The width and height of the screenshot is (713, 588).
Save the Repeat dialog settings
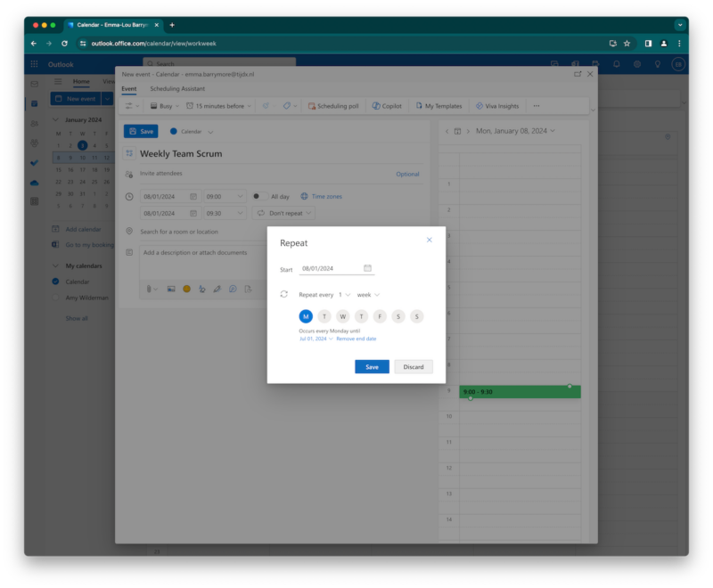point(372,367)
